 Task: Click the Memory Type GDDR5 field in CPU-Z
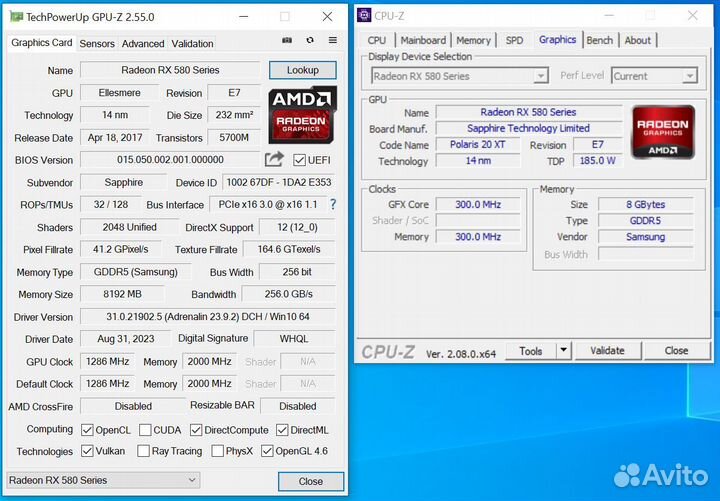[646, 220]
